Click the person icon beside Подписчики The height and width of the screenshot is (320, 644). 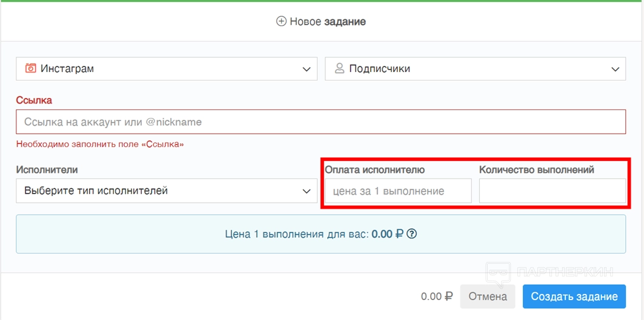tap(339, 68)
